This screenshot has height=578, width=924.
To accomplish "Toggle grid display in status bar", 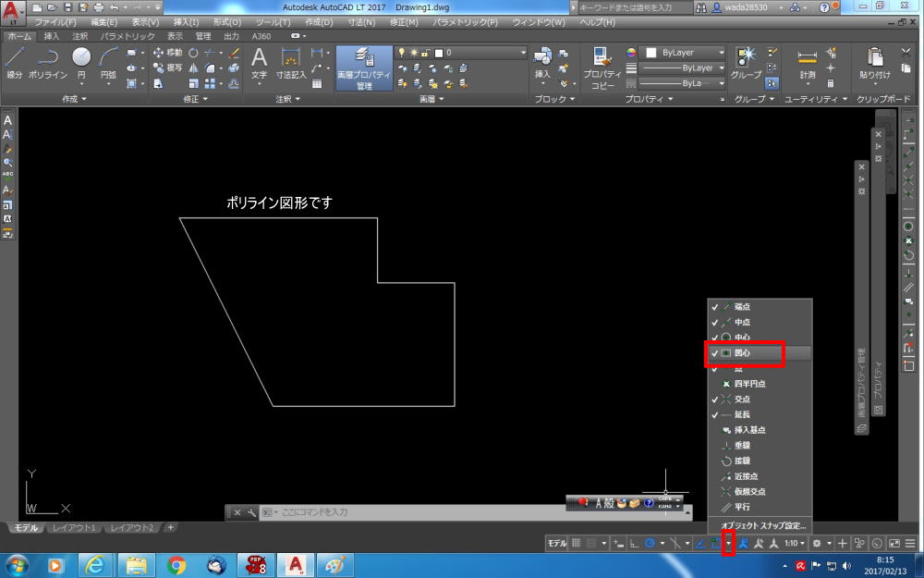I will (x=577, y=543).
